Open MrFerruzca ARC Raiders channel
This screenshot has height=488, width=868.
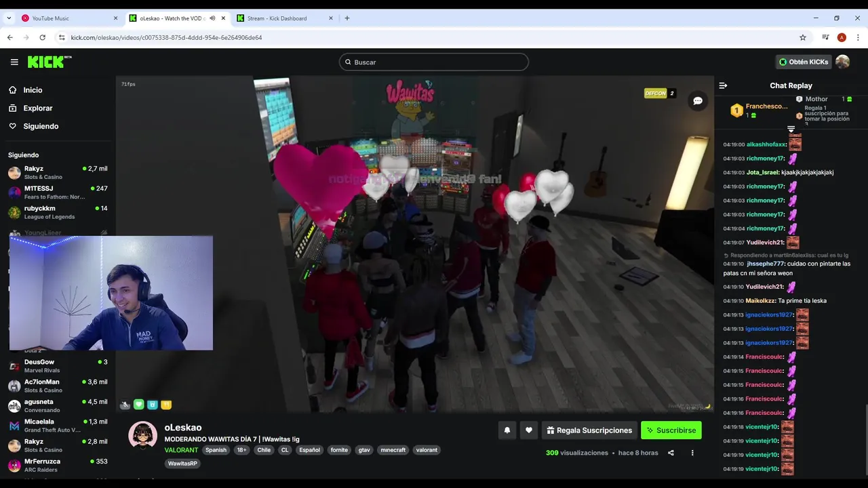(x=58, y=465)
